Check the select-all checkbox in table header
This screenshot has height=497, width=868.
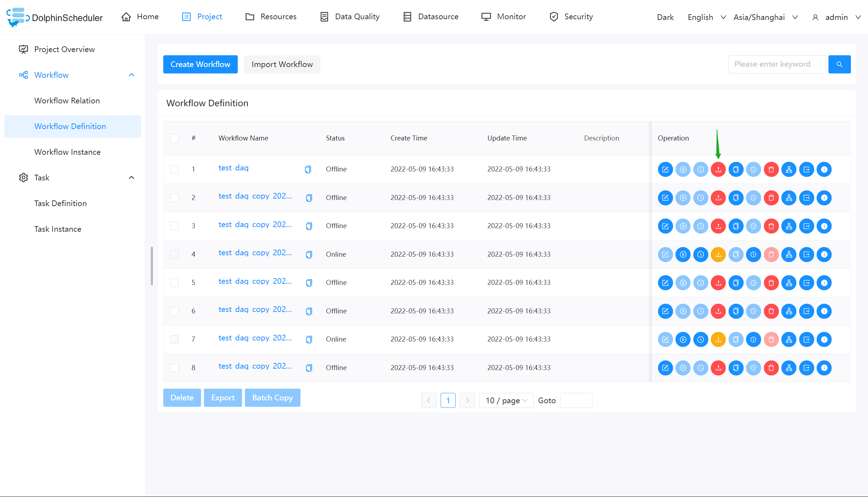(174, 138)
